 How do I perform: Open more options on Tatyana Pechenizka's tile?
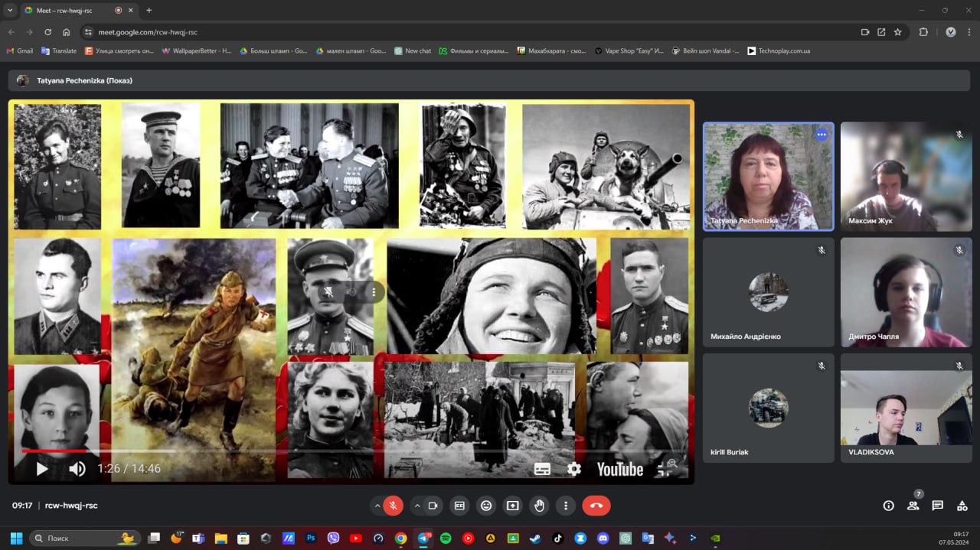click(822, 135)
